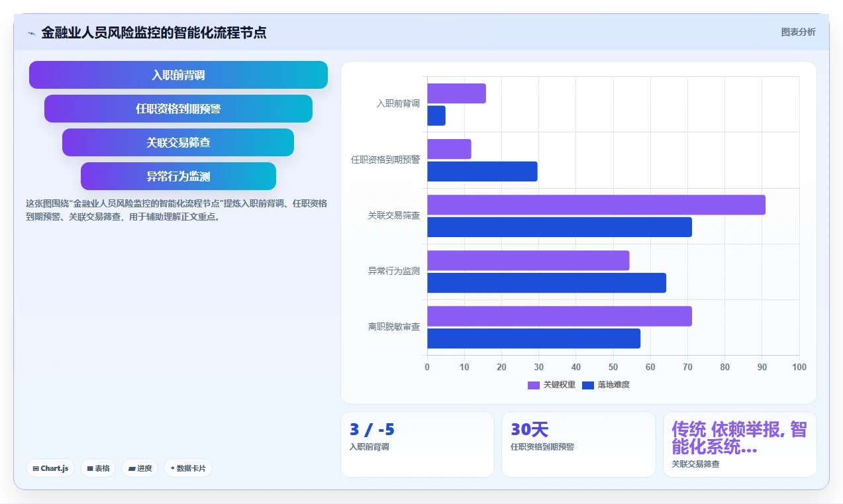Viewport: 843px width, 504px height.
Task: Click the purple 异常行为监测 bar
Action: pyautogui.click(x=528, y=260)
